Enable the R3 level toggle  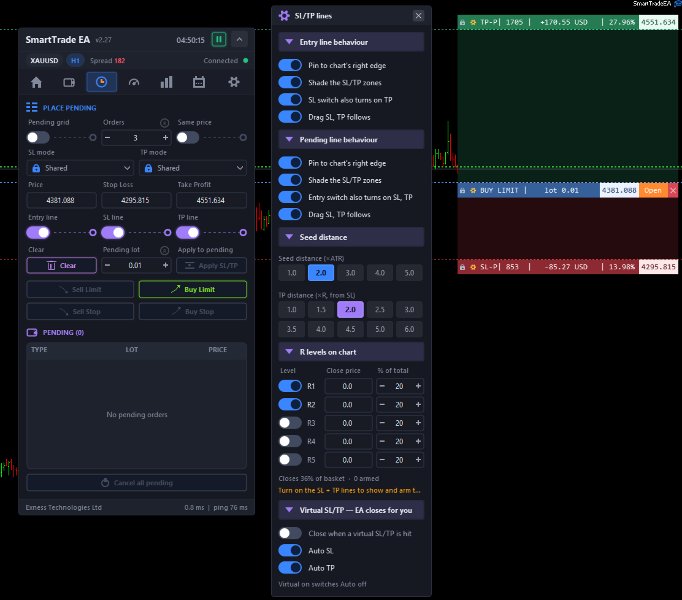pos(290,423)
